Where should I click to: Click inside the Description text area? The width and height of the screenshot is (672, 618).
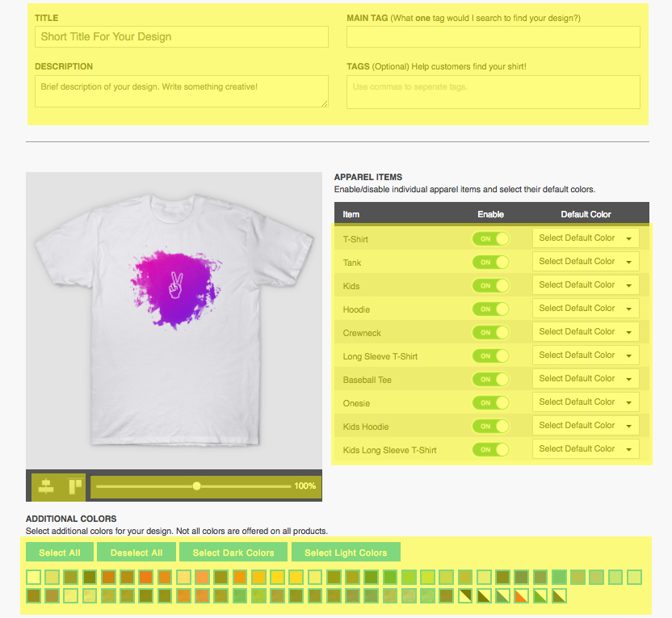pos(181,90)
